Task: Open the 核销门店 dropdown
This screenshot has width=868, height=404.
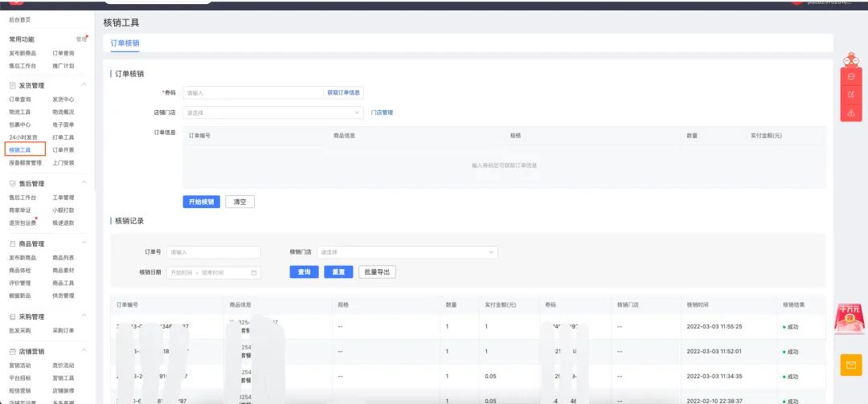Action: tap(407, 252)
